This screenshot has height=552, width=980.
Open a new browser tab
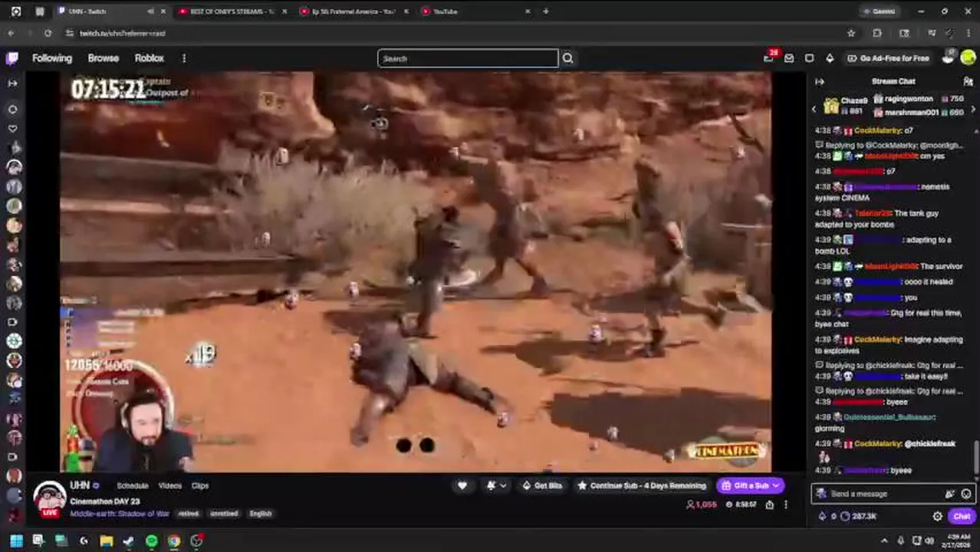(545, 11)
